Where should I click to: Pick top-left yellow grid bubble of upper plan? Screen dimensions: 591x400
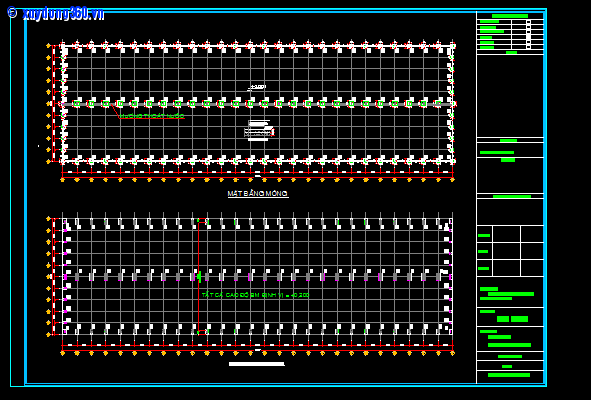48,45
